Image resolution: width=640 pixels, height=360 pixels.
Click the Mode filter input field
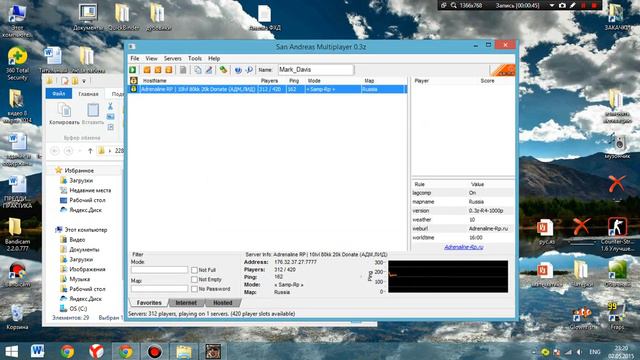(x=160, y=270)
